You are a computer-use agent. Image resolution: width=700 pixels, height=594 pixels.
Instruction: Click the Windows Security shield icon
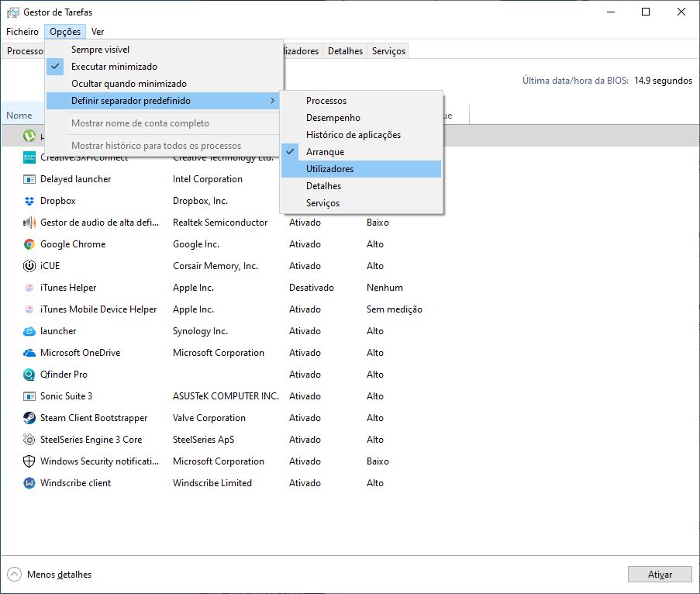point(29,461)
